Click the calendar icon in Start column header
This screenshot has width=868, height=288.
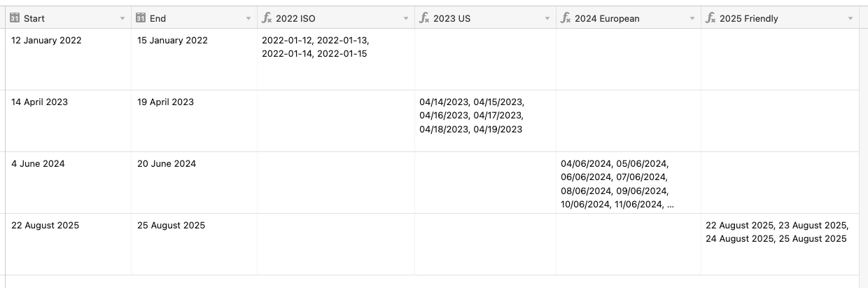coord(15,18)
